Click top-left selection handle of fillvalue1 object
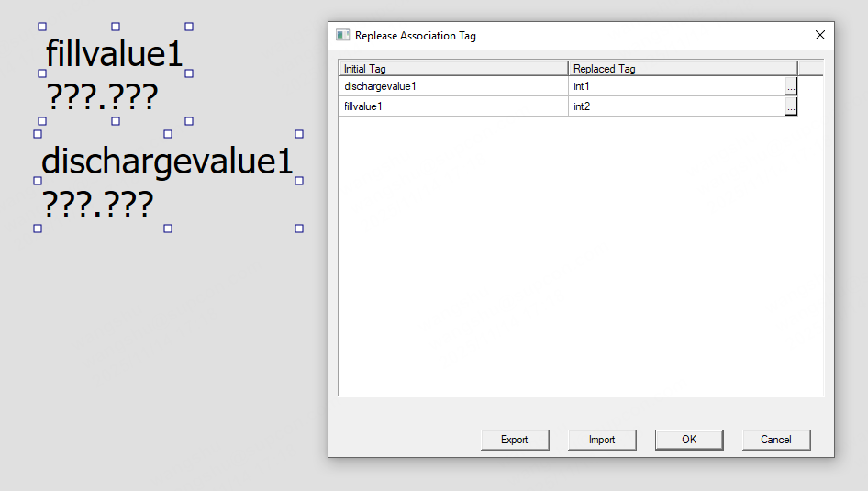Image resolution: width=868 pixels, height=491 pixels. [x=41, y=27]
